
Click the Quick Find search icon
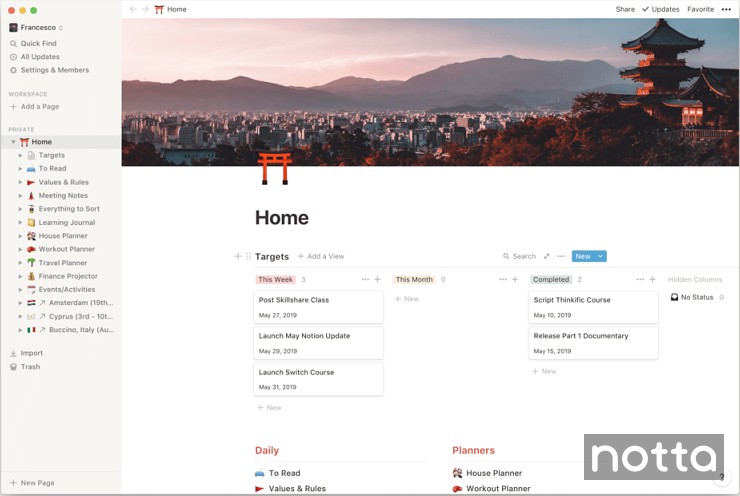pyautogui.click(x=13, y=43)
